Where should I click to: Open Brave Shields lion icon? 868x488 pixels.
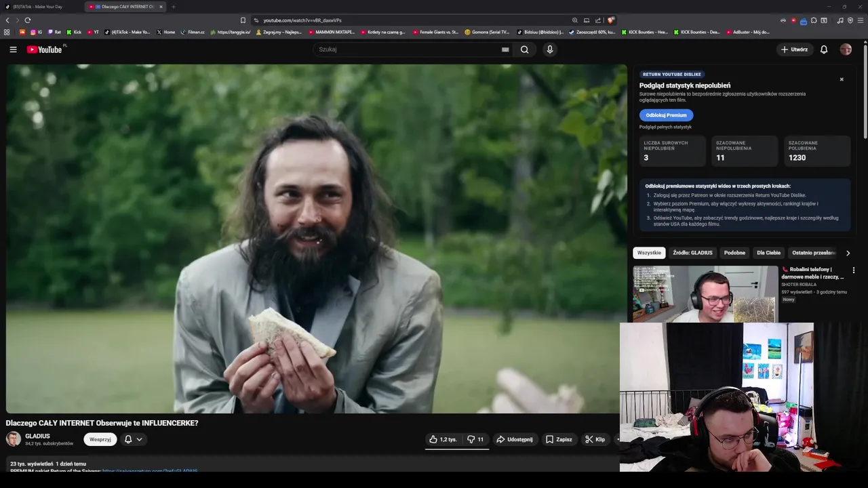[x=611, y=20]
